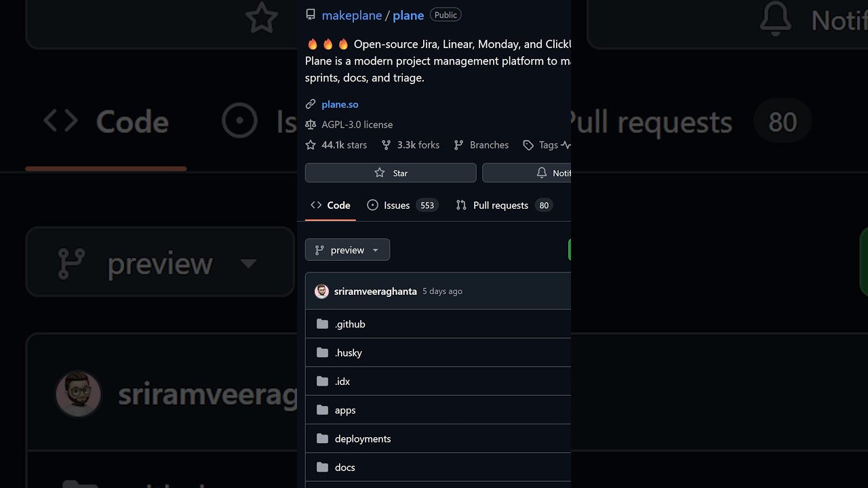The width and height of the screenshot is (868, 488).
Task: View the 3.3k forks list
Action: (x=418, y=145)
